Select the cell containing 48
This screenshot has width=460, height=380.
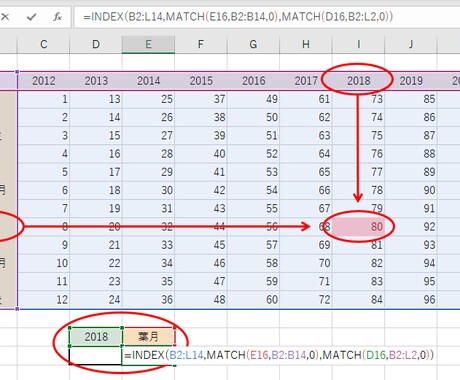(201, 299)
